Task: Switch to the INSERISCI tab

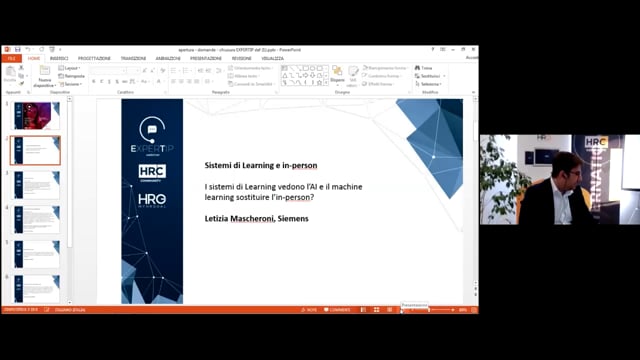Action: pyautogui.click(x=59, y=59)
